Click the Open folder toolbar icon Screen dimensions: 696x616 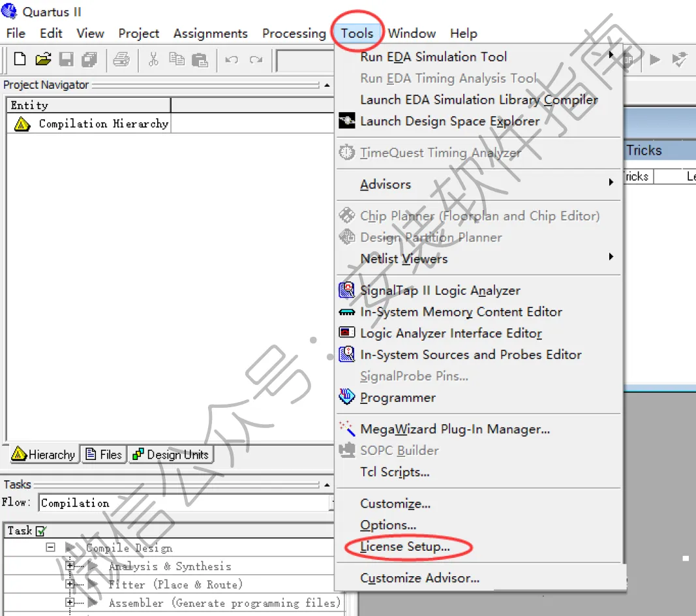pos(43,59)
